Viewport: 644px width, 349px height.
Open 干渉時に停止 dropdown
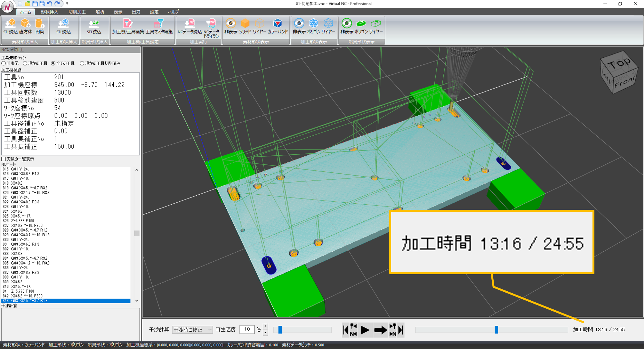[x=192, y=330]
